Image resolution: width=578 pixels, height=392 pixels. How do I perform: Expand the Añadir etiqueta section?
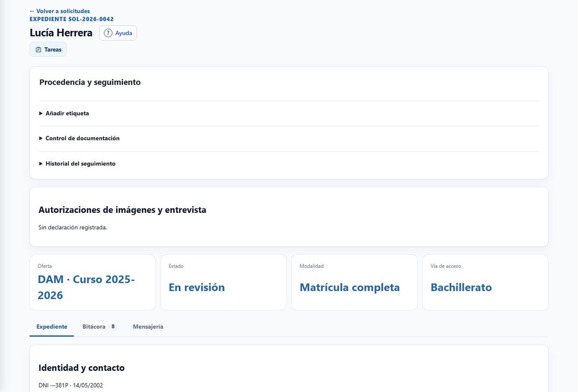[x=289, y=114]
